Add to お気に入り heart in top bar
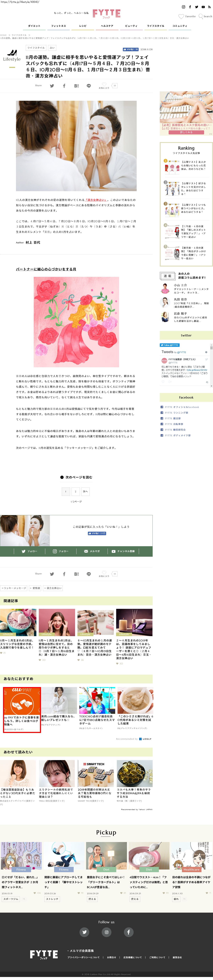This screenshot has width=213, height=980. pos(104,86)
